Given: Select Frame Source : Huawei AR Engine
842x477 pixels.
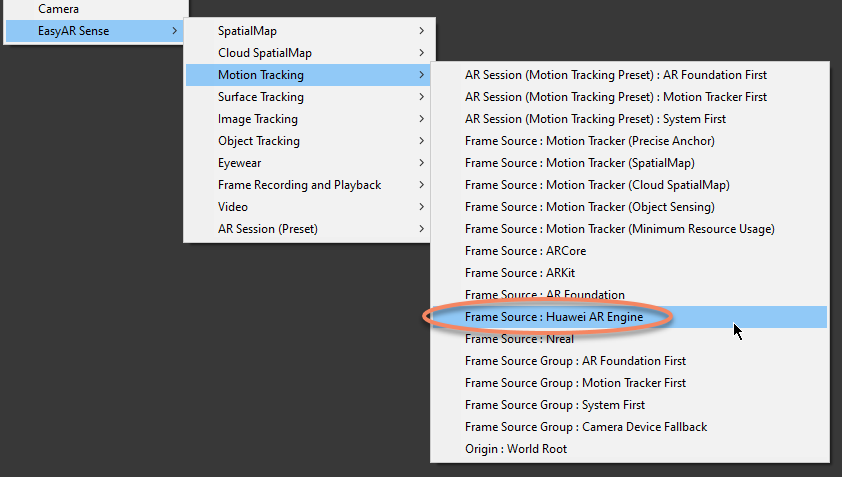Looking at the screenshot, I should [x=629, y=317].
